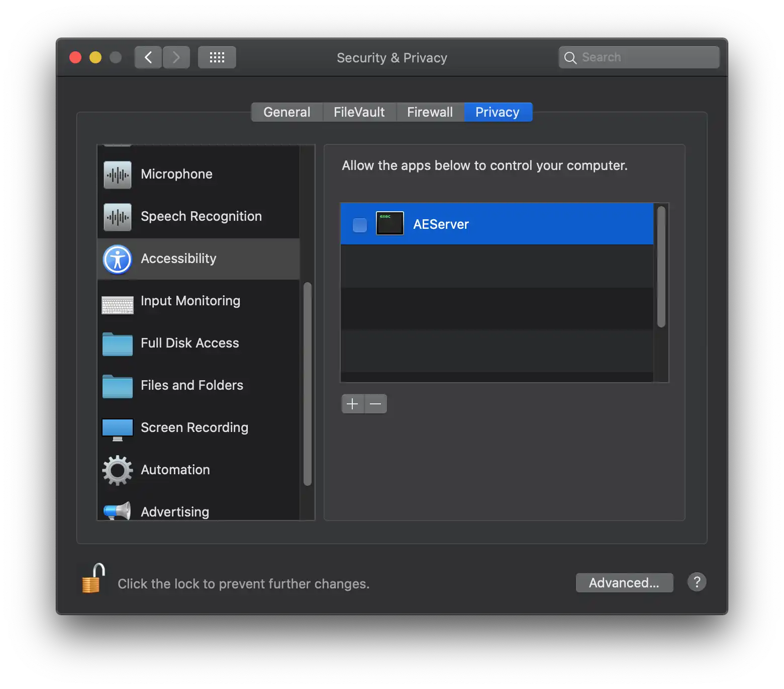Image resolution: width=784 pixels, height=689 pixels.
Task: Open the Firewall tab
Action: [430, 112]
